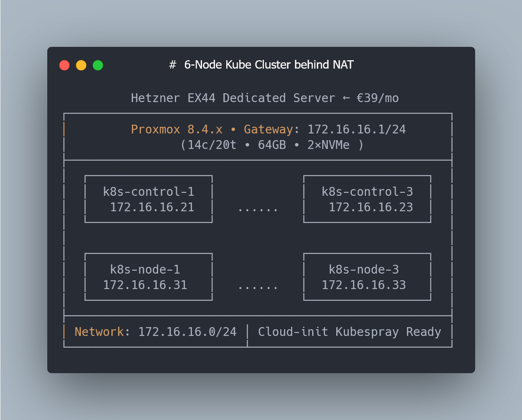Image resolution: width=522 pixels, height=420 pixels.
Task: Select the €39/mo price text
Action: coord(377,98)
